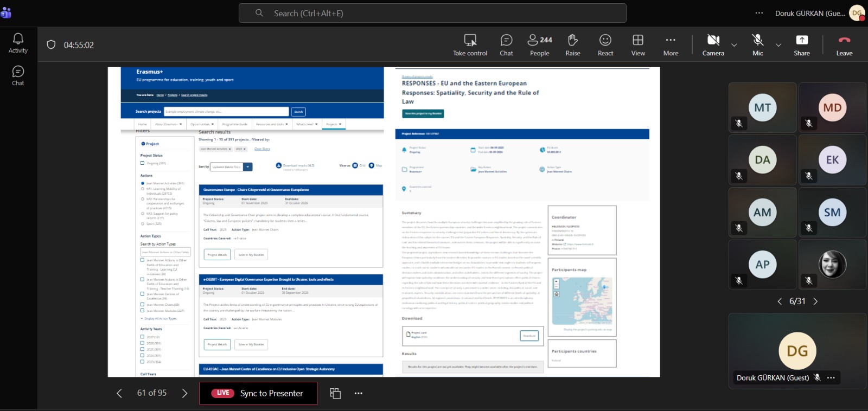Go to the next slide
Viewport: 868px width, 411px height.
tap(184, 393)
